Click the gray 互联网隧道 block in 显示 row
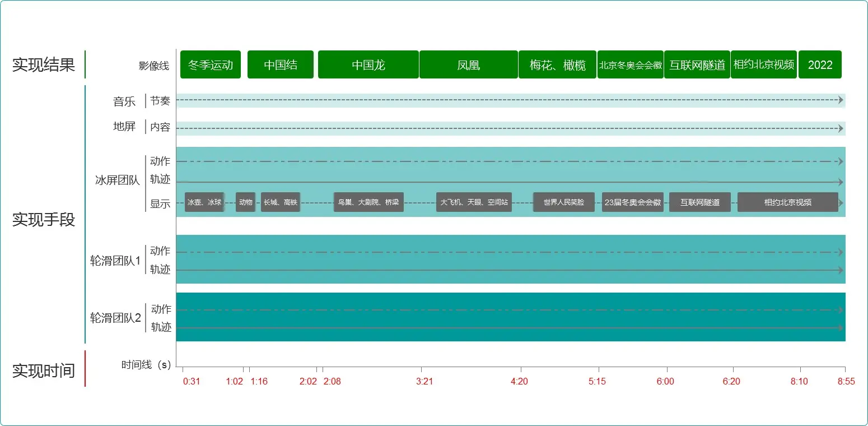Image resolution: width=868 pixels, height=426 pixels. pos(700,202)
